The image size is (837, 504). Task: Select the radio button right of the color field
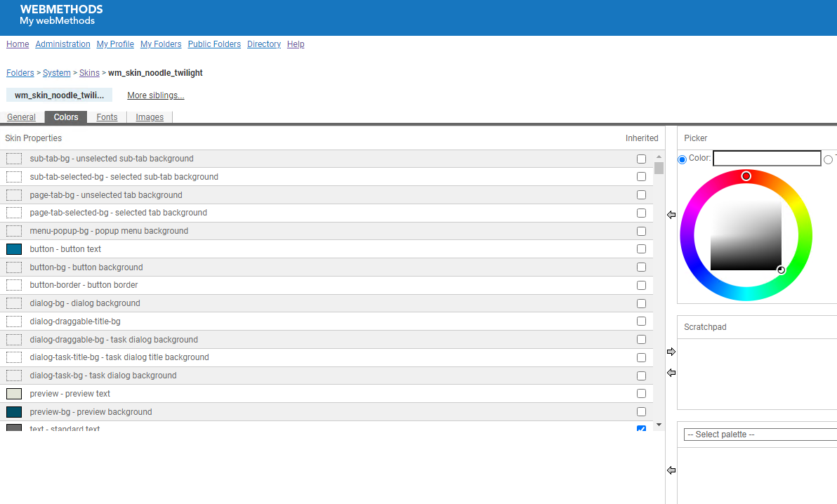[x=828, y=159]
